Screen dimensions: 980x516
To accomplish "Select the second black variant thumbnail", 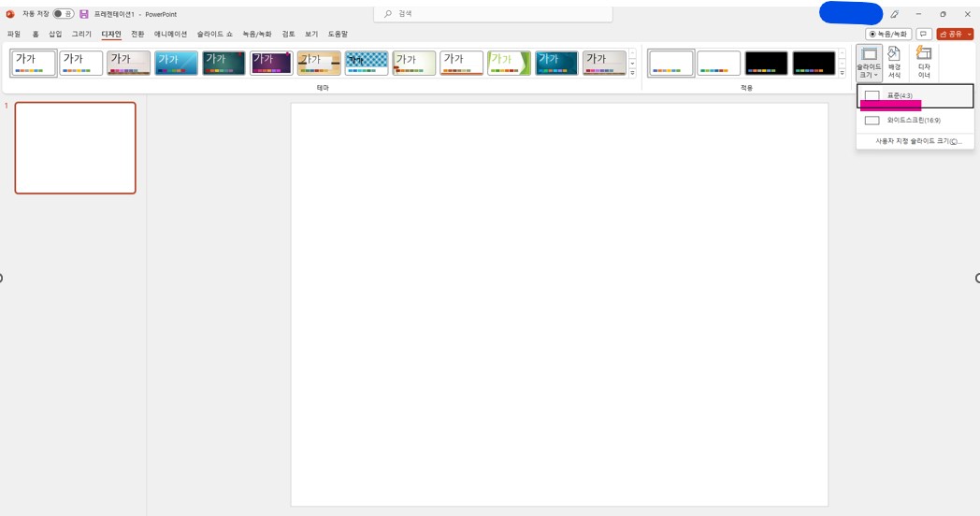I will click(x=814, y=63).
